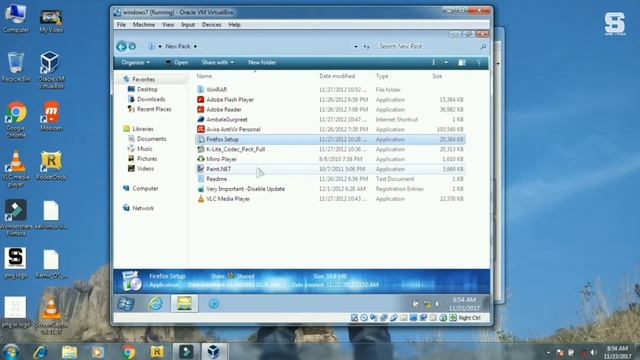Click the New folder button
Viewport: 640px width, 360px height.
(262, 62)
